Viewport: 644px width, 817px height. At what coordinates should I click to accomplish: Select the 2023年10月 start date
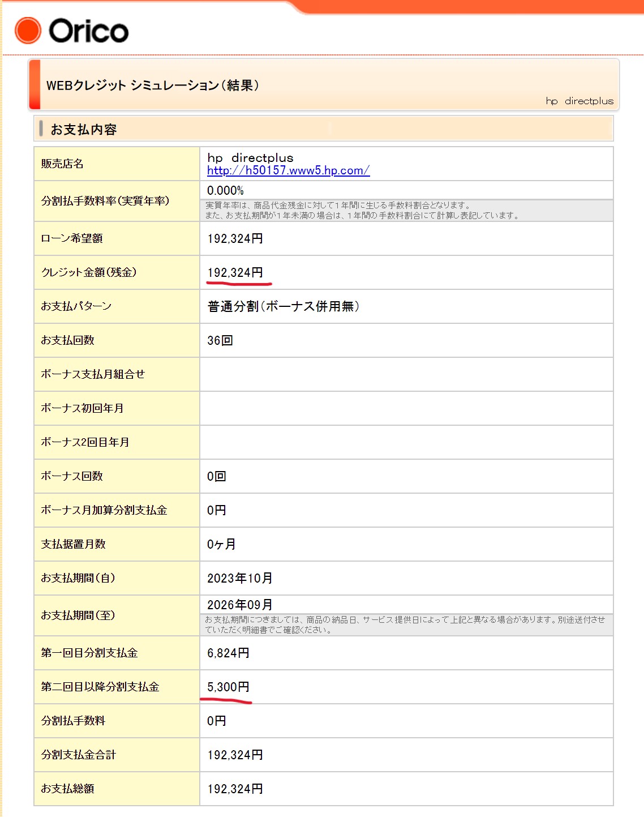(x=240, y=578)
